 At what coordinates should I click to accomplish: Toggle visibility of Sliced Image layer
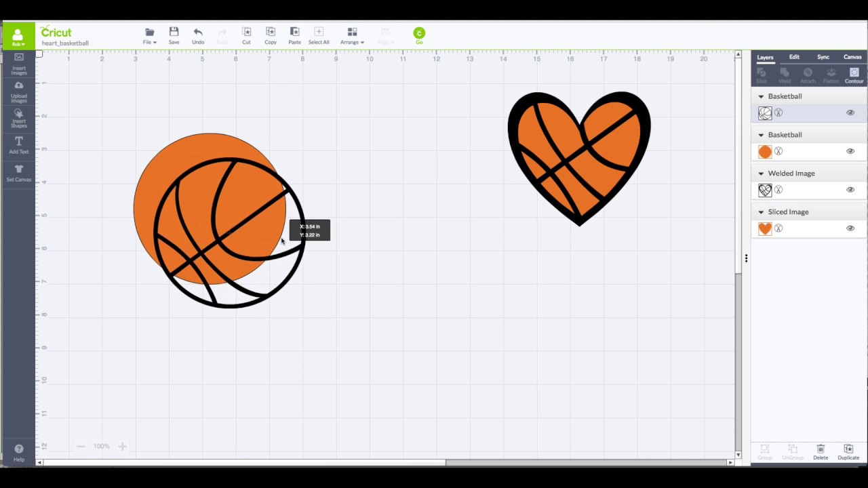click(850, 228)
